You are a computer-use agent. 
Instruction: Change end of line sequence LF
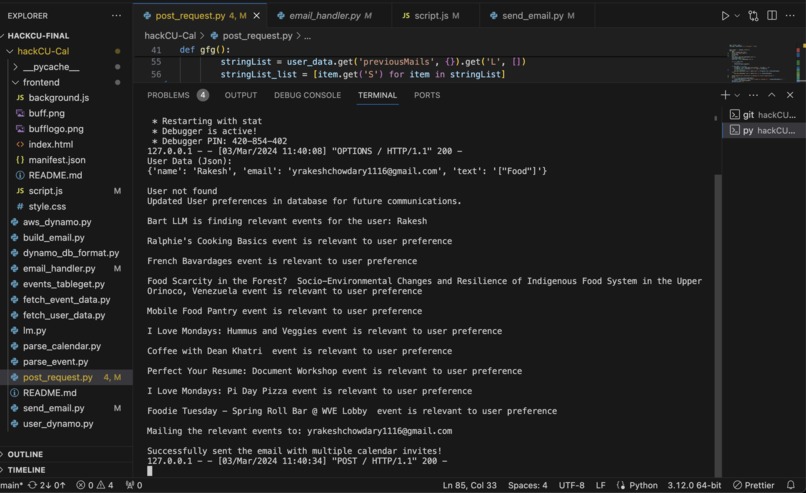coord(600,485)
